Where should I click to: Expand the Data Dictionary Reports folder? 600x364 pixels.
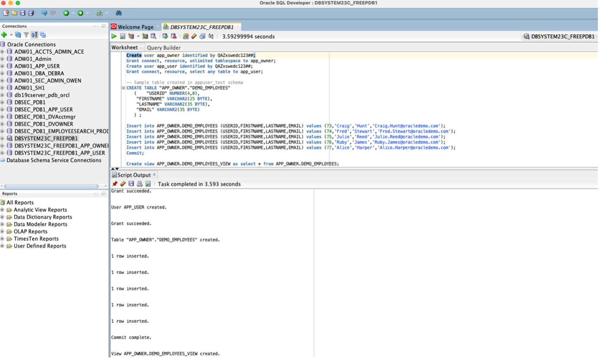[x=3, y=217]
